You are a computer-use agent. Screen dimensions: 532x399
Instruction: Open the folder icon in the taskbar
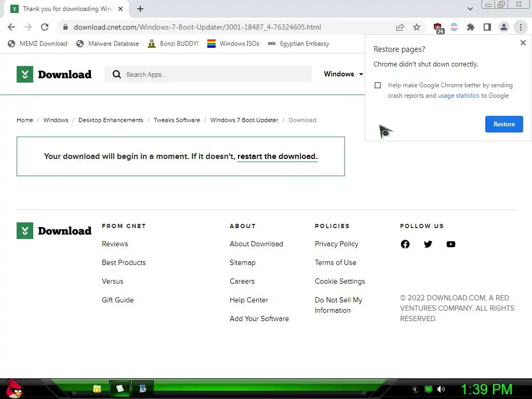point(97,389)
